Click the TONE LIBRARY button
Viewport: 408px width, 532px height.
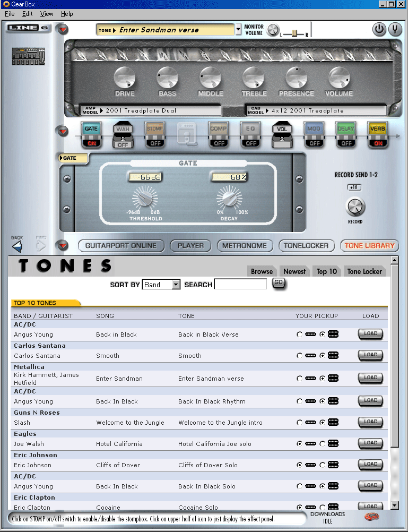pos(370,246)
